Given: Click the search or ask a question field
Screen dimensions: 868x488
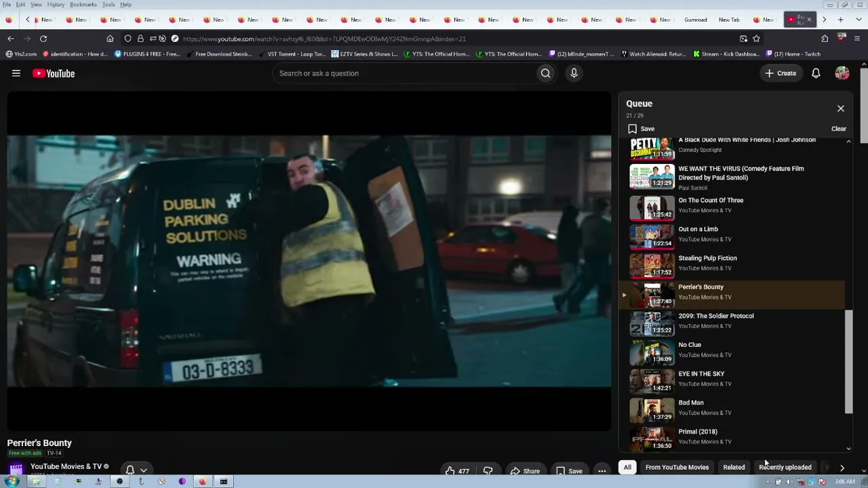Looking at the screenshot, I should pyautogui.click(x=405, y=73).
